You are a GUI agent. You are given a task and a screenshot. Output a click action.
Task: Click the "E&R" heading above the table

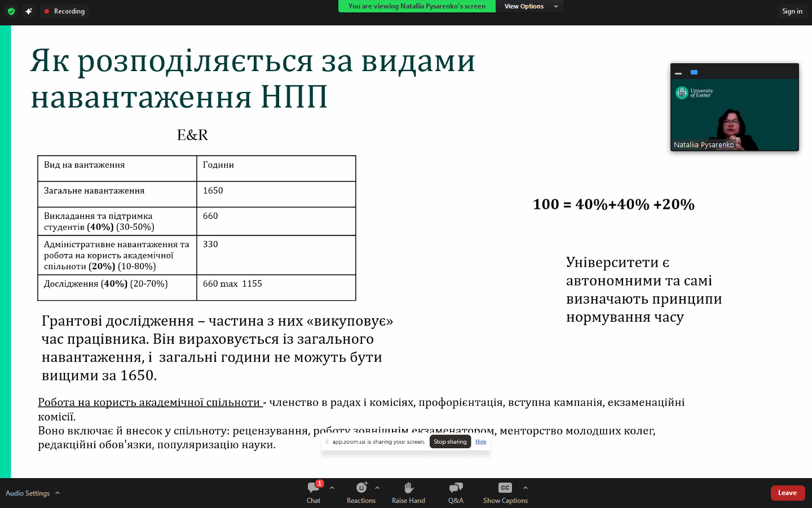(x=192, y=135)
